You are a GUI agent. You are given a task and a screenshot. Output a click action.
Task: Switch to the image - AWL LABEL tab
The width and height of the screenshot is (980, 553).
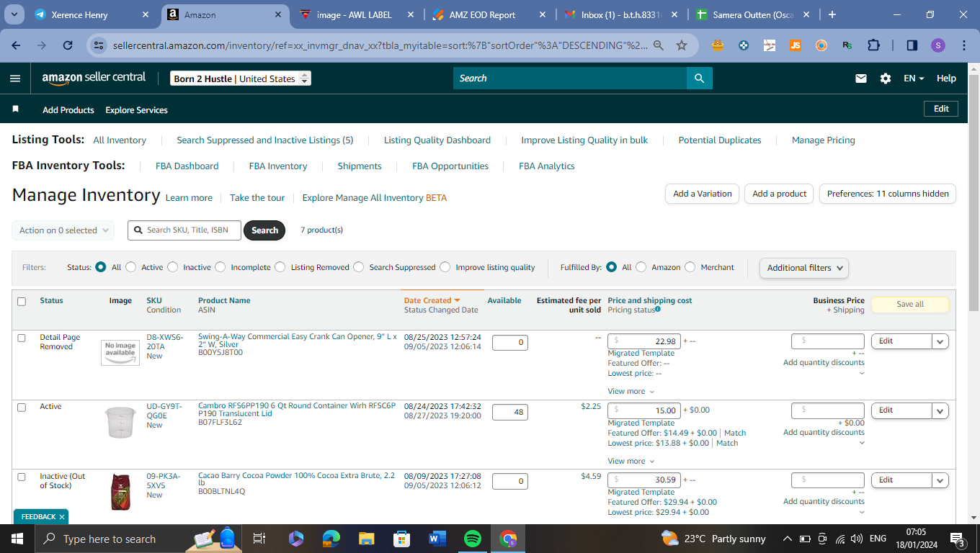point(356,14)
